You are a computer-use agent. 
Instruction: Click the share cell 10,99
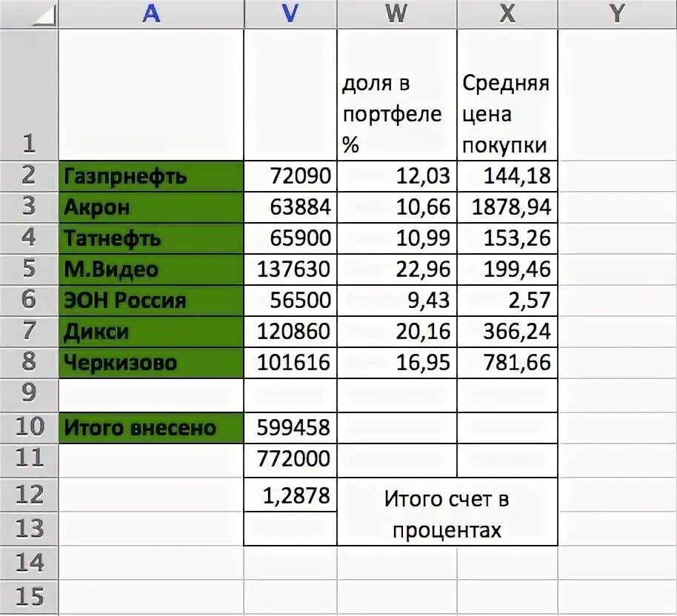397,238
